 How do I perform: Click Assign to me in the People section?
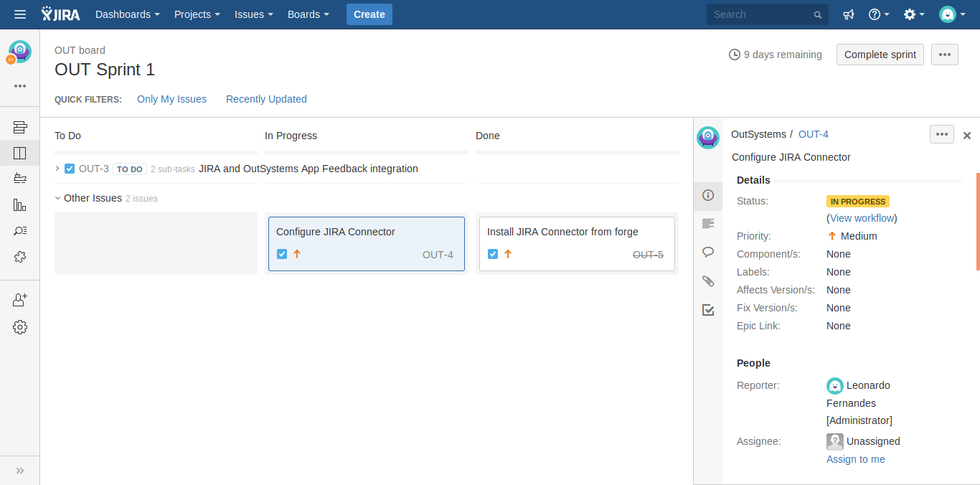pyautogui.click(x=855, y=459)
